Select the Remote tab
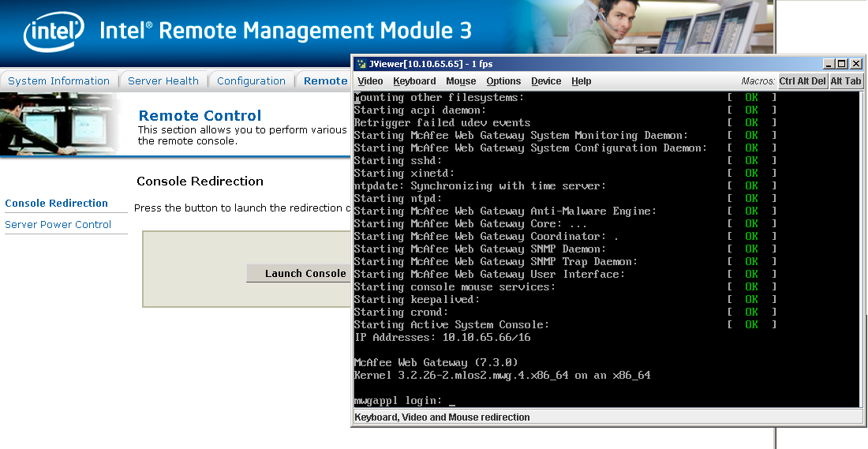 [325, 80]
